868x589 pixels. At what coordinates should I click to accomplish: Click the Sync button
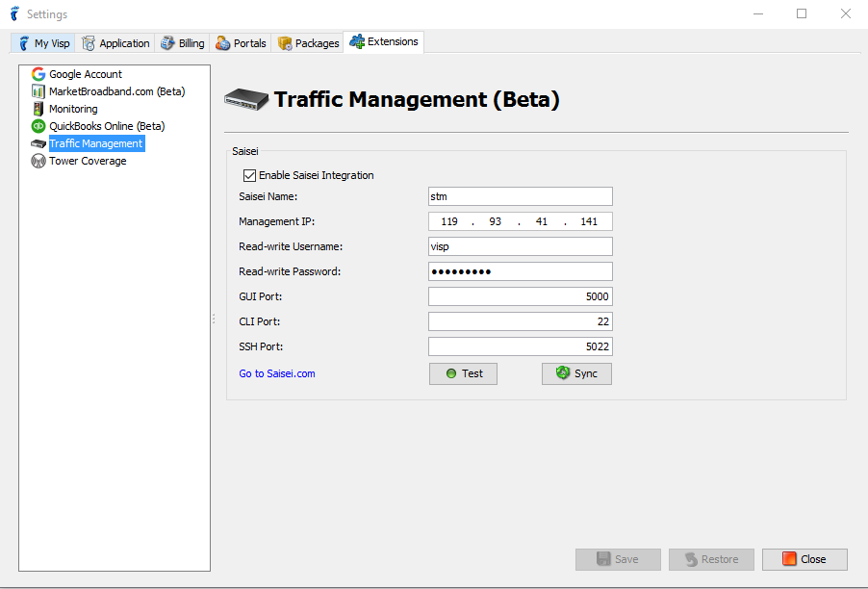(576, 373)
